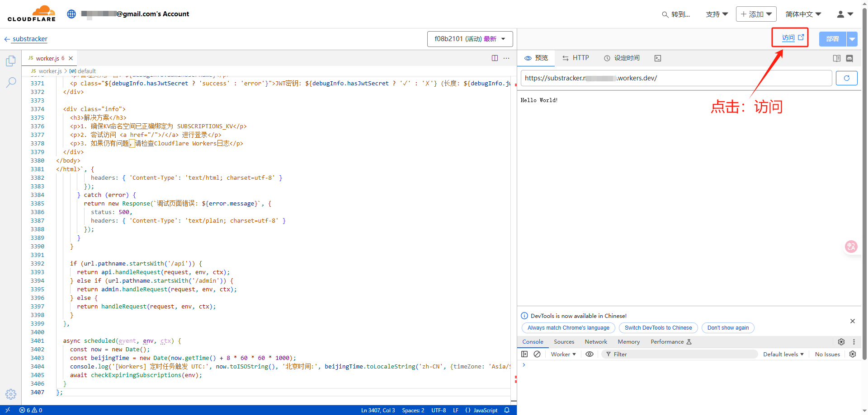The width and height of the screenshot is (868, 415).
Task: Open the user account menu
Action: (x=844, y=14)
